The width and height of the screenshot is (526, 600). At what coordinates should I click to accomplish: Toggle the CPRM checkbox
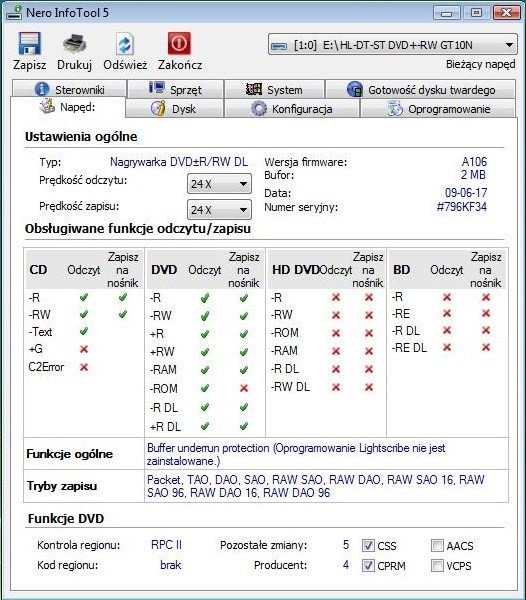(368, 565)
